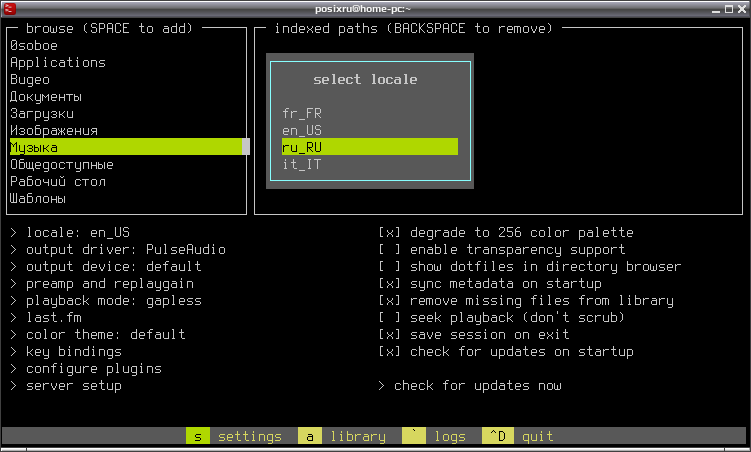The image size is (751, 452).
Task: Select ru_RU in locale dialog
Action: [370, 147]
